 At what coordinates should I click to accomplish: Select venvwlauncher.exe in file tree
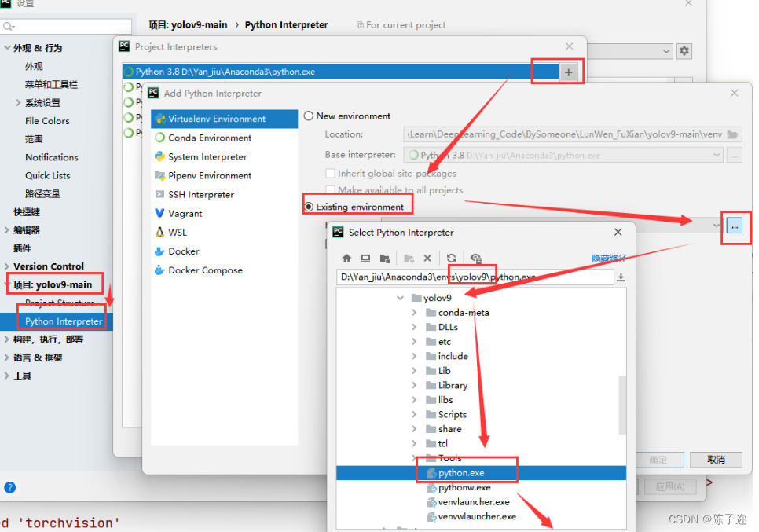471,516
